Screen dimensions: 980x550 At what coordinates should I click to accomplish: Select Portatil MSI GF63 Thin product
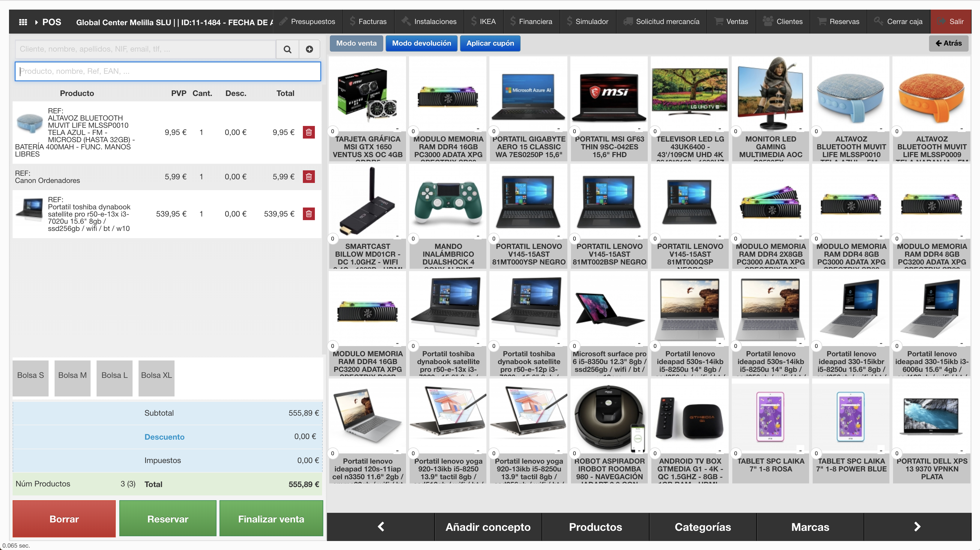[609, 109]
